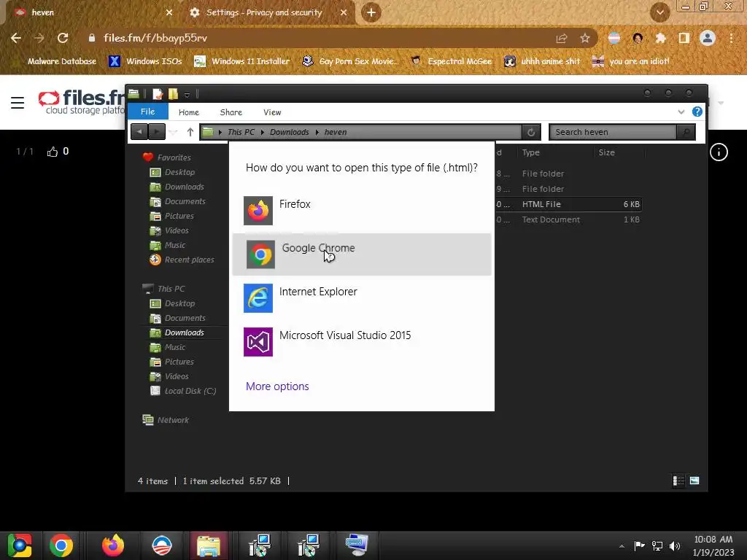Select Desktop under Favorites
Screen dimensions: 747x560
click(179, 172)
